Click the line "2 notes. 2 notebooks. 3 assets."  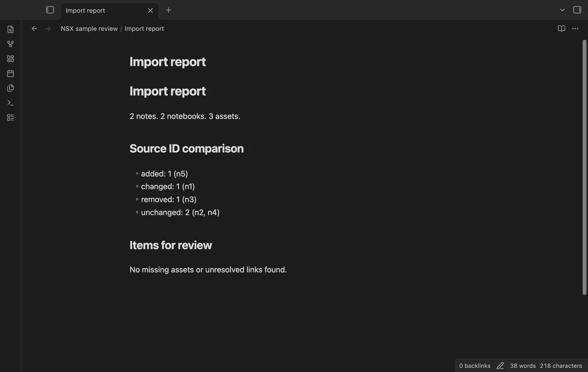click(x=185, y=116)
